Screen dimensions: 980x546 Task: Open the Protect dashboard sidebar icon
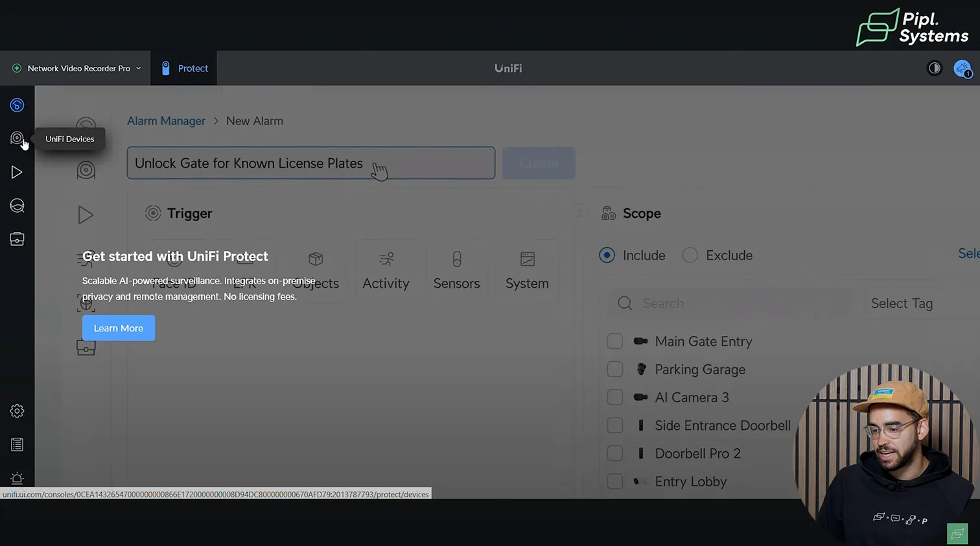click(x=17, y=105)
